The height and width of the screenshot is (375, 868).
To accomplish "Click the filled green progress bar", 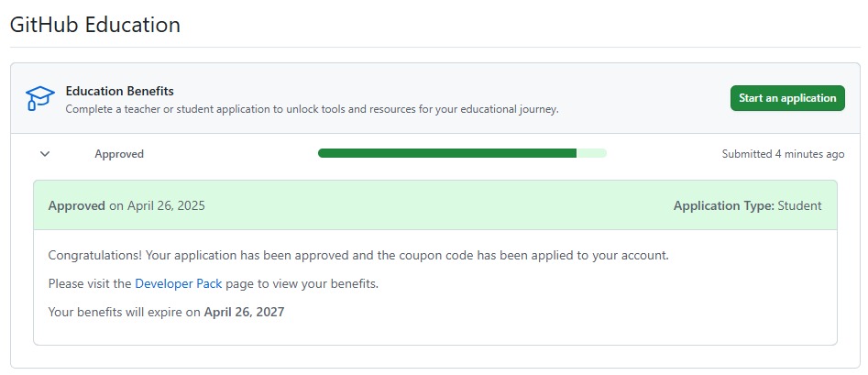I will tap(446, 153).
